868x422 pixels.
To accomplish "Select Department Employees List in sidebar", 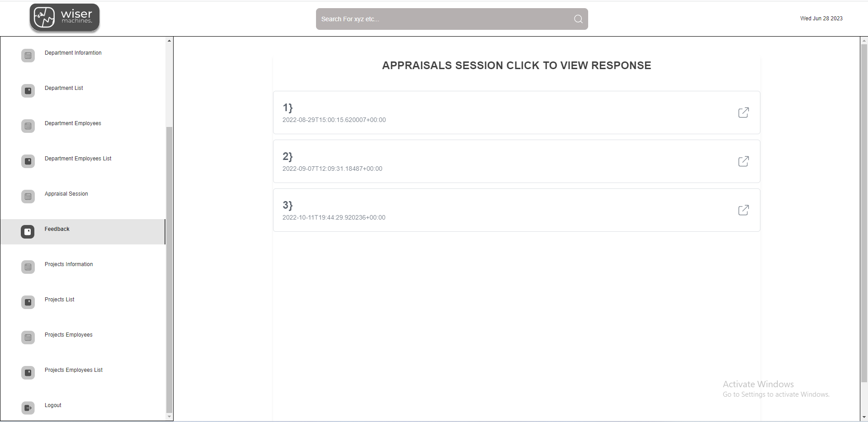I will (x=77, y=158).
